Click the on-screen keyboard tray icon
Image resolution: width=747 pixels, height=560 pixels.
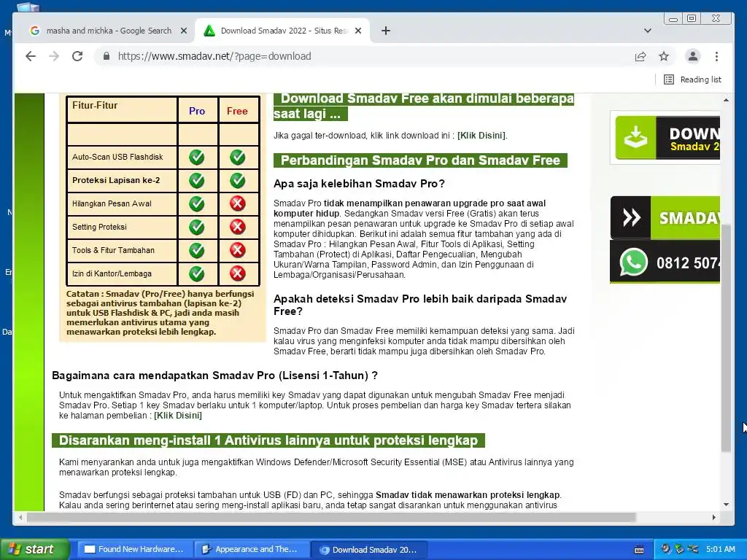[639, 550]
